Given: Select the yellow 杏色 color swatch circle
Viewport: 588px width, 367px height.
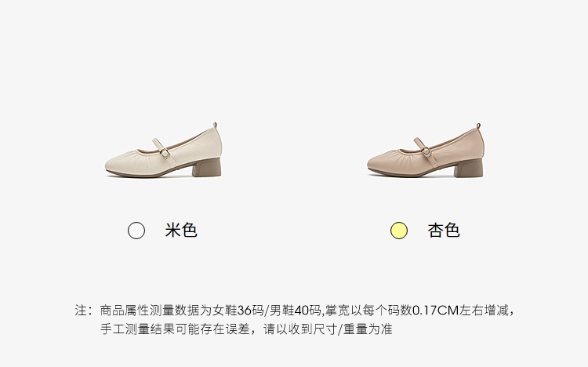Looking at the screenshot, I should (x=398, y=231).
